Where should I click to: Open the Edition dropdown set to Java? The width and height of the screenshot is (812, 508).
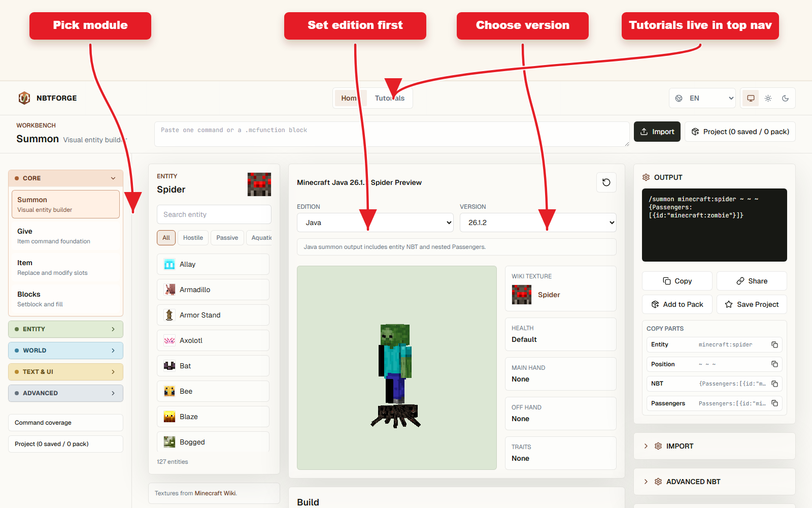click(x=375, y=223)
